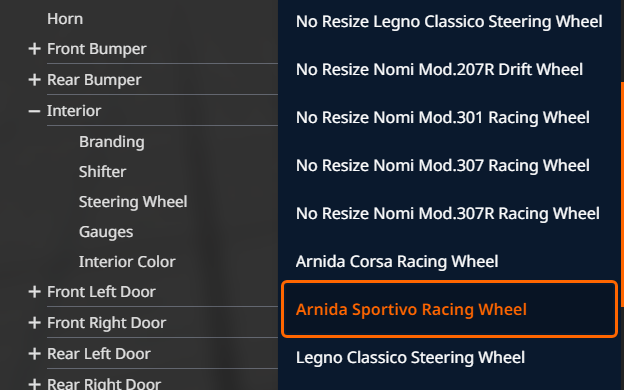Open the Interior Color slot
Screen dimensions: 624x390
(x=127, y=262)
